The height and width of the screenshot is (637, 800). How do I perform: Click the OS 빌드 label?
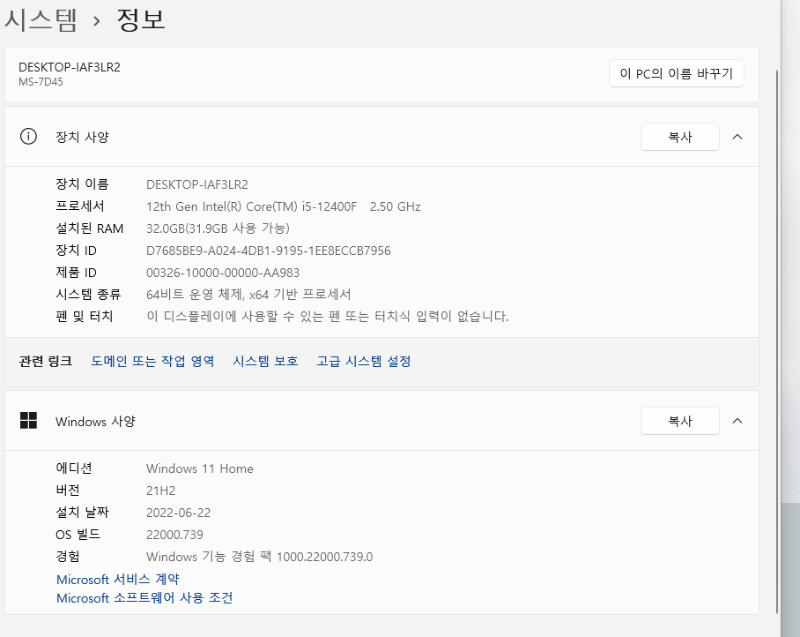(x=78, y=534)
